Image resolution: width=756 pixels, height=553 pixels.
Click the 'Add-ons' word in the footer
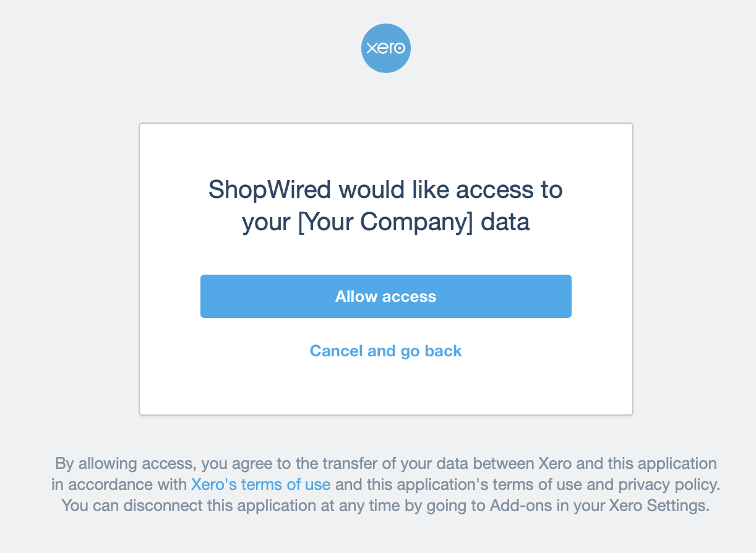(x=517, y=505)
